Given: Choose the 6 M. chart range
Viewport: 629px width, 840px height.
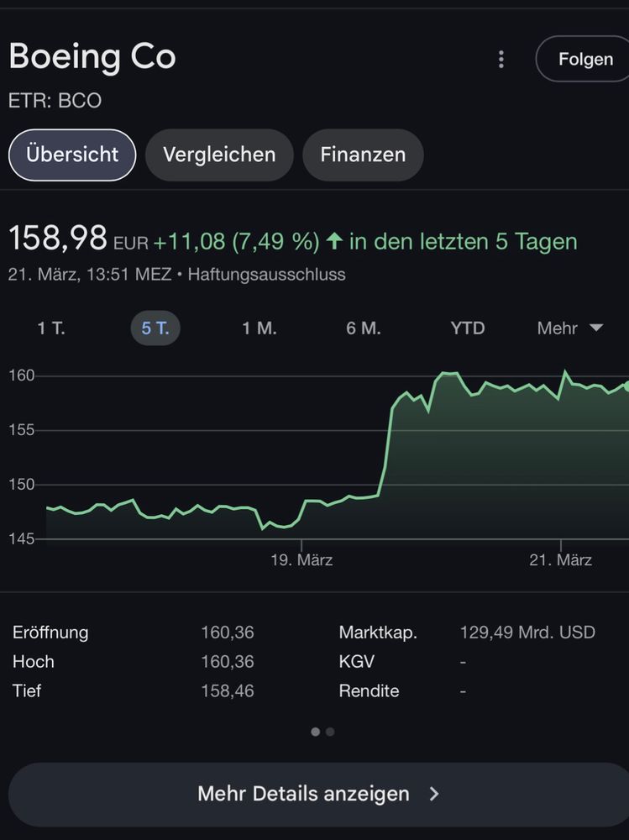Looking at the screenshot, I should coord(364,328).
